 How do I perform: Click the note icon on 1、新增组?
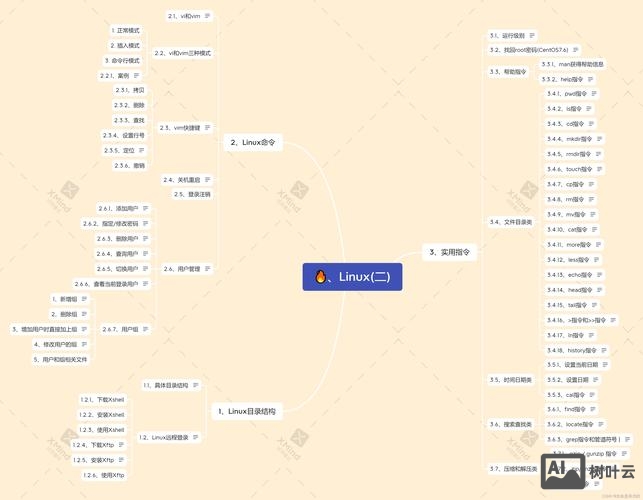(x=84, y=299)
